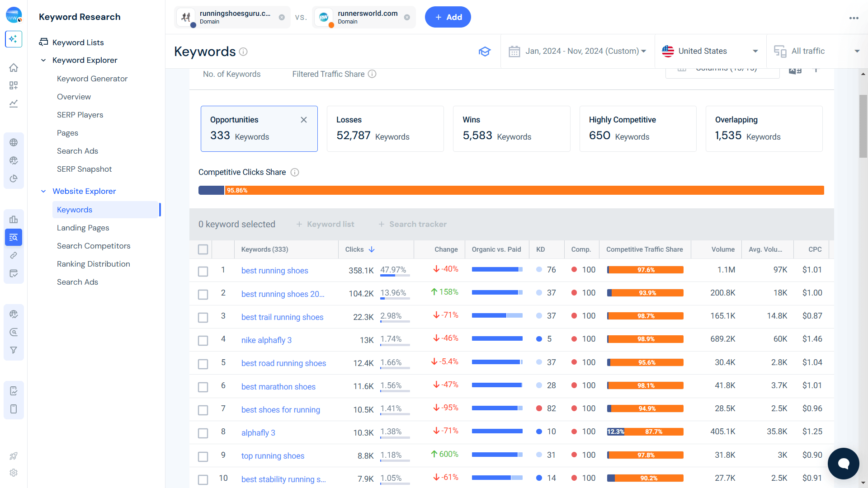Check the box for best shoes for running
The image size is (868, 488).
(203, 410)
